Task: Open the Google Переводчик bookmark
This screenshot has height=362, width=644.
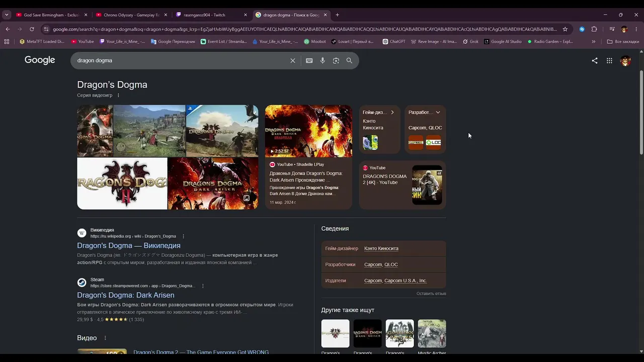Action: coord(173,42)
